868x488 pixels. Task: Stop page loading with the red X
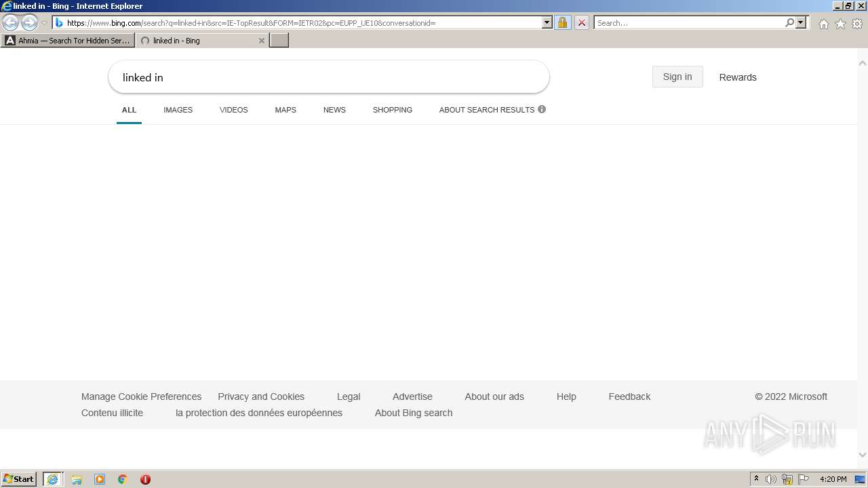pos(581,22)
